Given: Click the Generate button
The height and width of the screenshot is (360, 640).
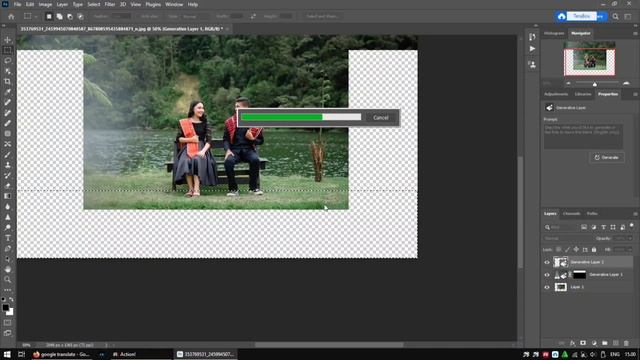Looking at the screenshot, I should click(x=607, y=158).
